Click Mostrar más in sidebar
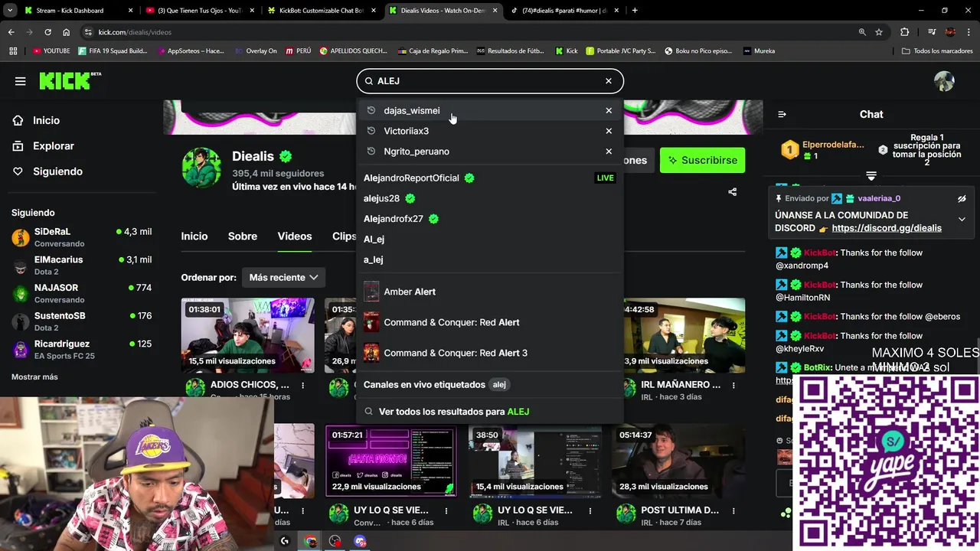The image size is (980, 551). (34, 377)
